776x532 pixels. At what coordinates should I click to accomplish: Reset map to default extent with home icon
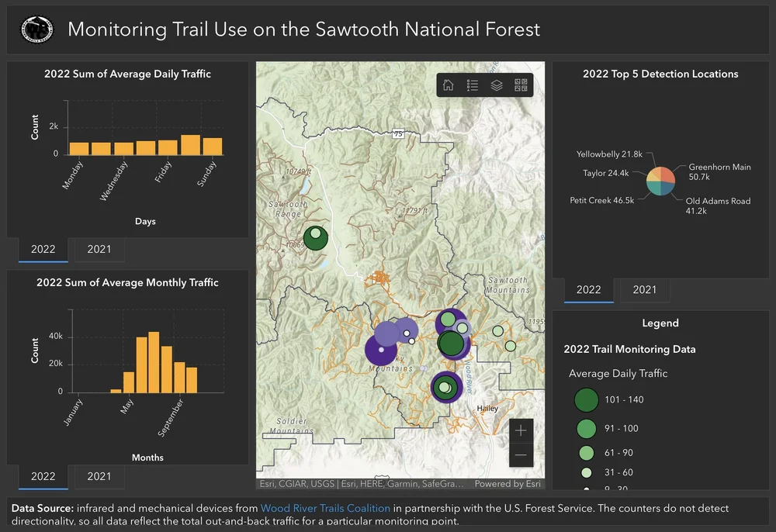point(447,85)
